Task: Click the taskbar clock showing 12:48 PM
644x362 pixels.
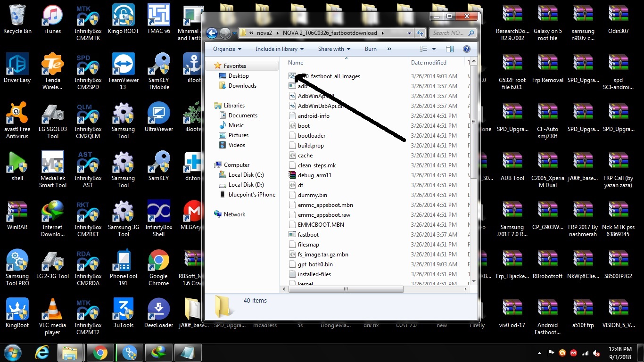Action: click(x=620, y=353)
